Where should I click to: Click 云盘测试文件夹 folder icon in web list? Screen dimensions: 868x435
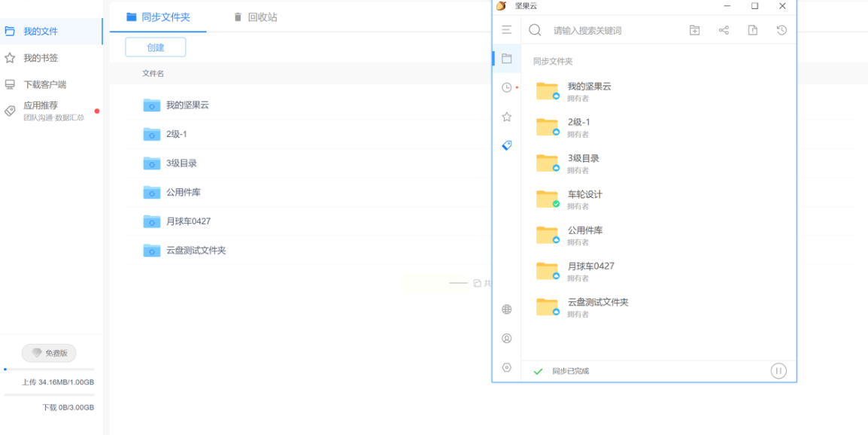click(152, 251)
